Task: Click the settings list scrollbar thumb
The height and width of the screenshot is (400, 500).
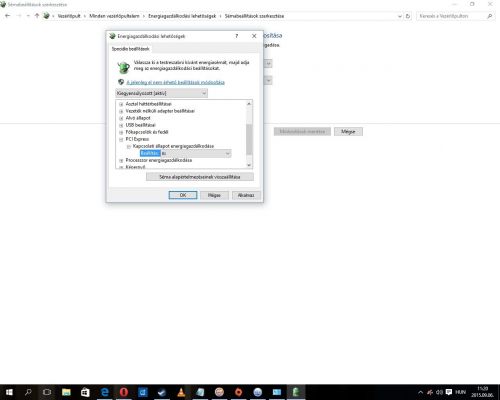Action: click(249, 139)
